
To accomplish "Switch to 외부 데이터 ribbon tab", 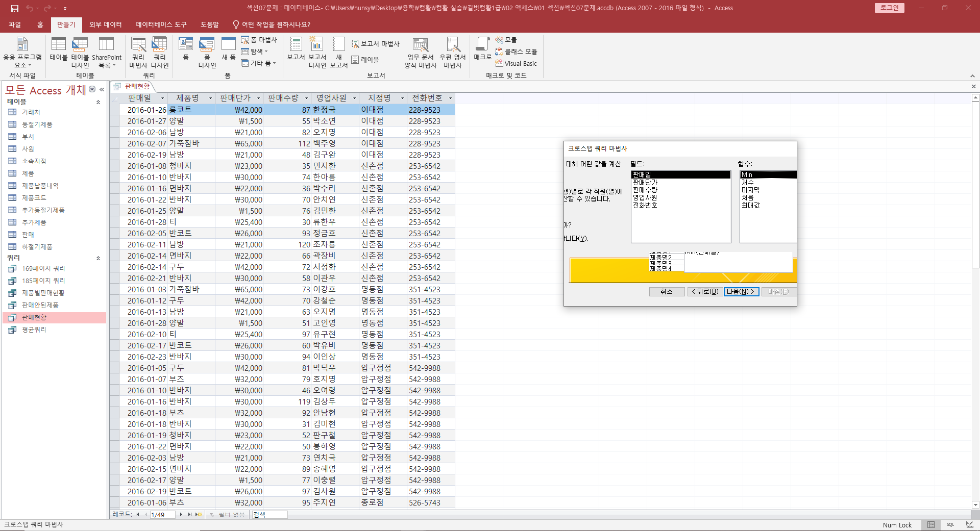I will coord(106,24).
